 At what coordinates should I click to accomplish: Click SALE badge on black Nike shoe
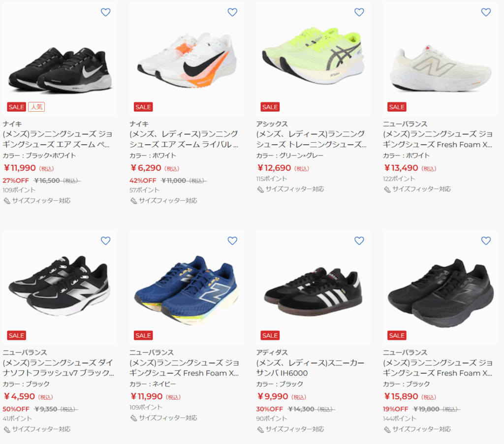16,107
